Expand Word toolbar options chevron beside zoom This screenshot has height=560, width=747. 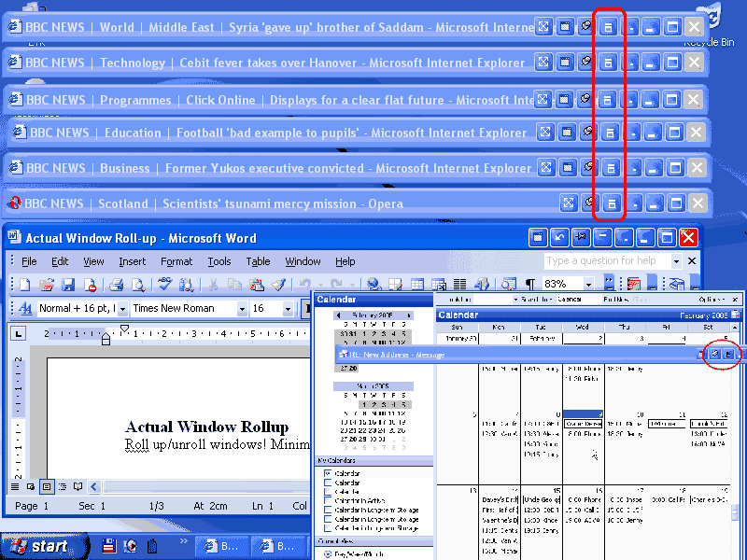pos(609,283)
